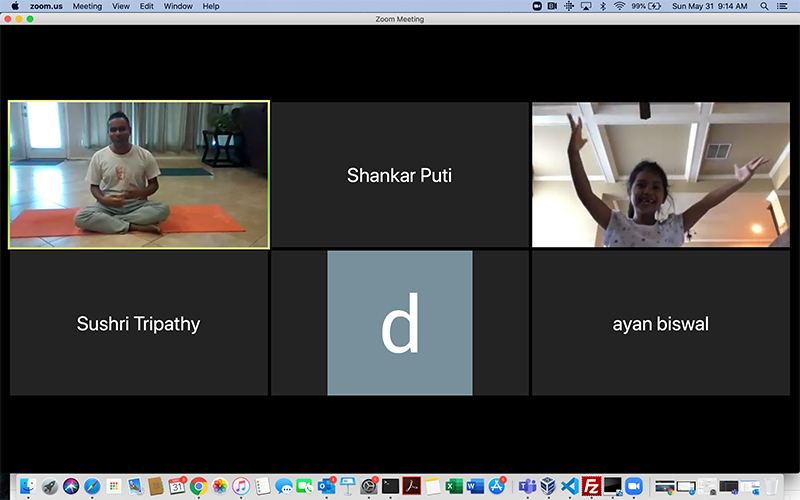
Task: Click battery status showing 99%
Action: pos(646,6)
